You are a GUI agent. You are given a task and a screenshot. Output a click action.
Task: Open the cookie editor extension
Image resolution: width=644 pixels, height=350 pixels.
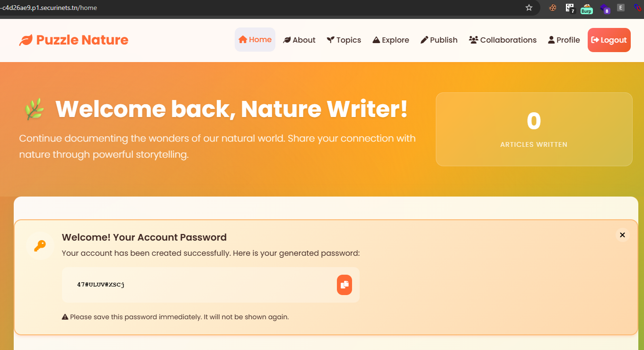[552, 8]
